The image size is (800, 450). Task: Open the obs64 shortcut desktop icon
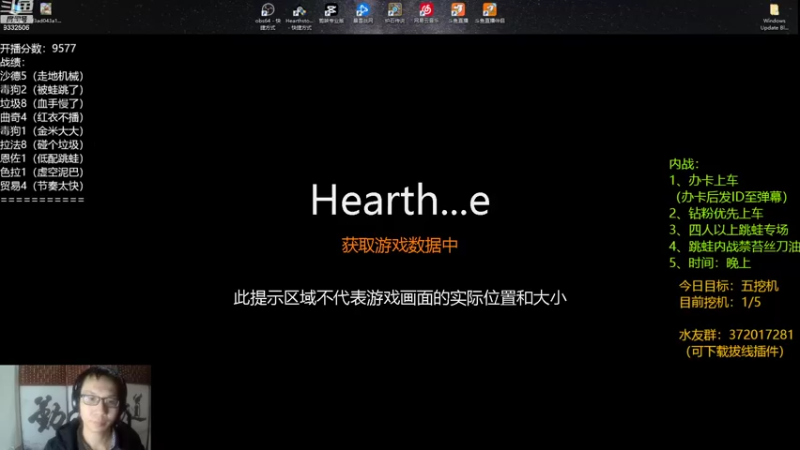(267, 16)
